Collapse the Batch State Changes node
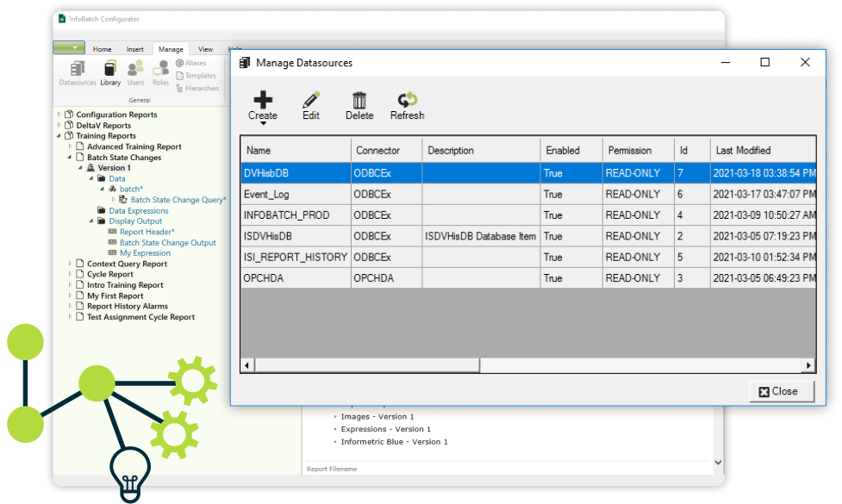Image resolution: width=842 pixels, height=504 pixels. (x=70, y=158)
